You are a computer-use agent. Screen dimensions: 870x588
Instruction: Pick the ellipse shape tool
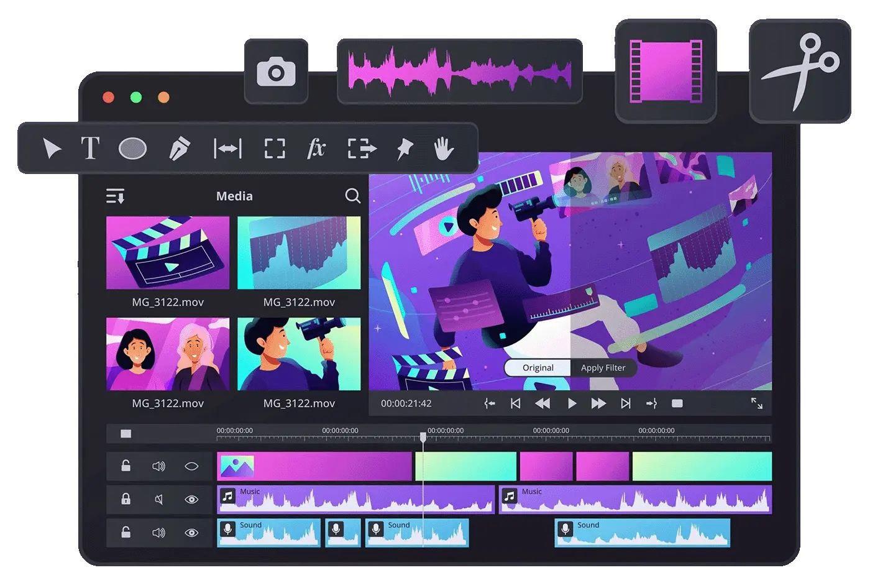pyautogui.click(x=132, y=149)
